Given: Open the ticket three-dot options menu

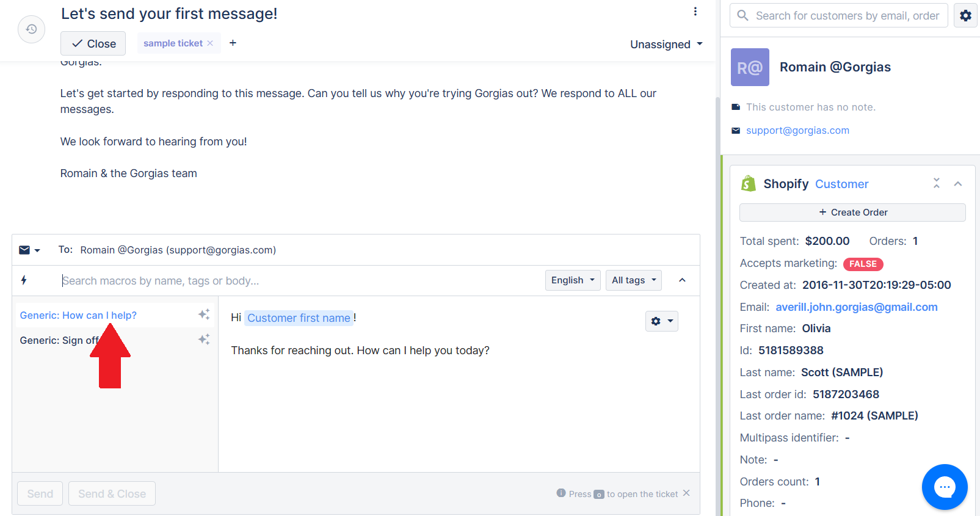Looking at the screenshot, I should pos(695,12).
